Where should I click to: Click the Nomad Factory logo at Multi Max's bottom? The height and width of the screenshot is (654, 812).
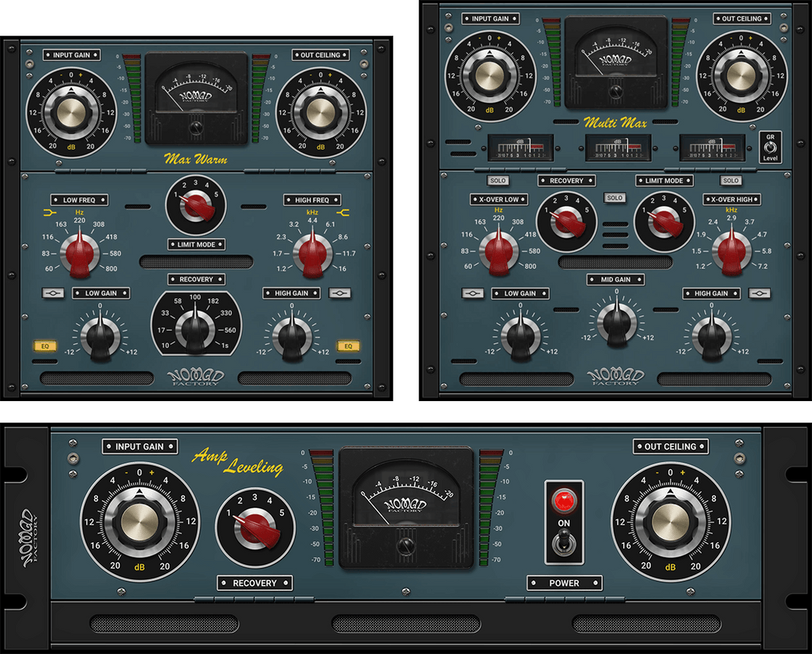point(615,377)
